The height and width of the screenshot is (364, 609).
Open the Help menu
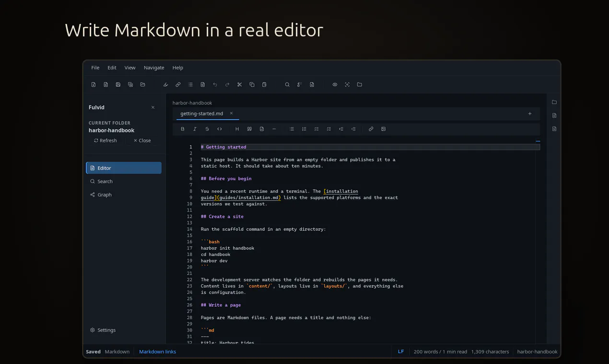point(178,68)
